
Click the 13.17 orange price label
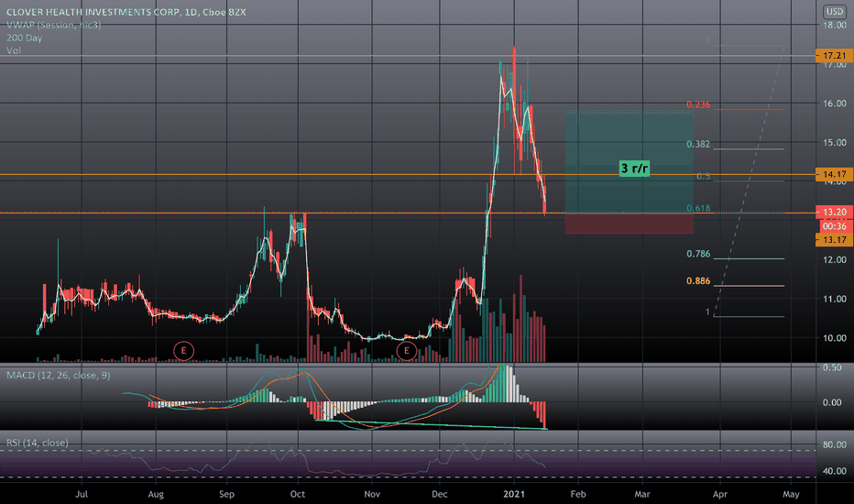tap(835, 240)
